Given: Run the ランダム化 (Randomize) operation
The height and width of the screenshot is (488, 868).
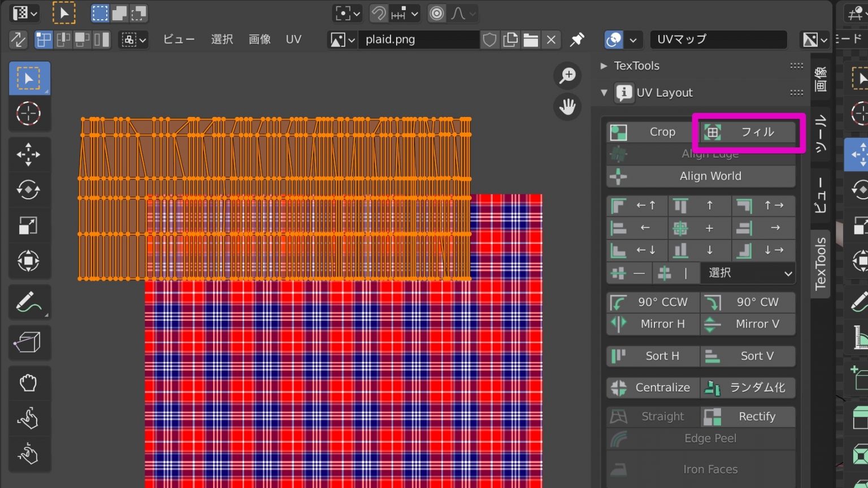Looking at the screenshot, I should point(747,387).
